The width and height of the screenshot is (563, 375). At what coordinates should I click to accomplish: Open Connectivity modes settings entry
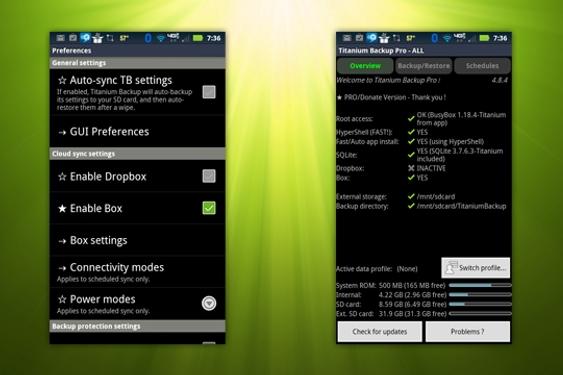(138, 272)
